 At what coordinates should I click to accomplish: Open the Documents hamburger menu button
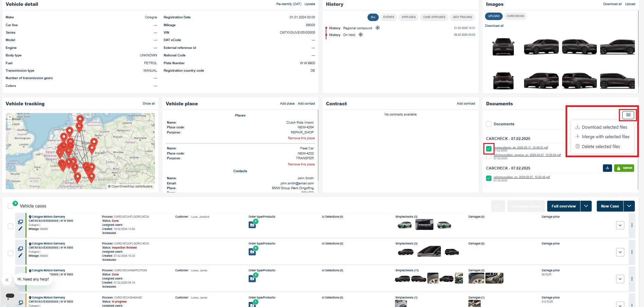(628, 115)
